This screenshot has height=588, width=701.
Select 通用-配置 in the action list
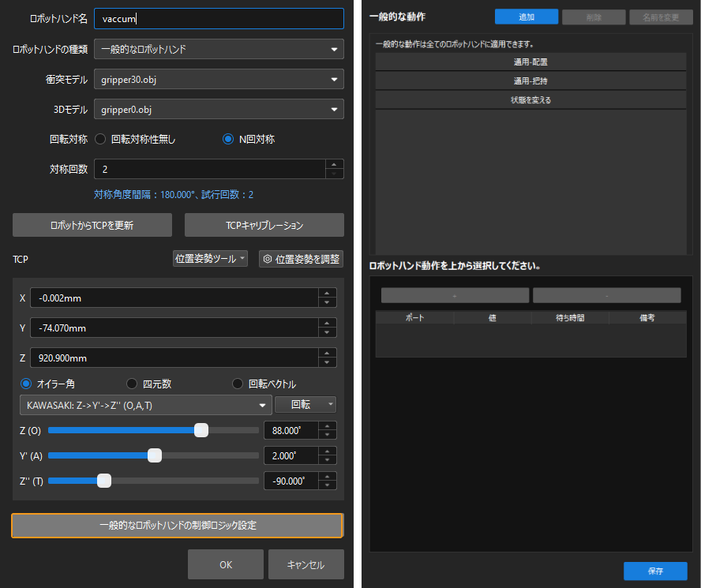530,62
